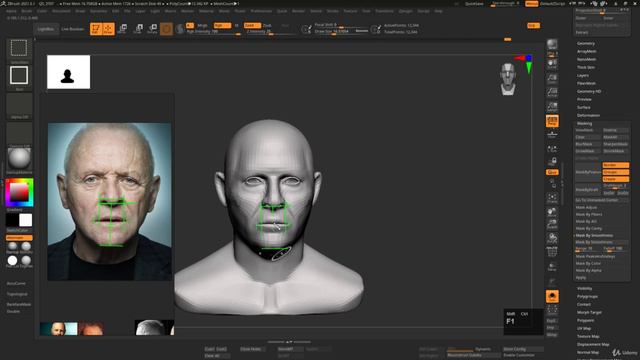Viewport: 640px width, 360px height.
Task: Open the Help menu
Action: 438,11
